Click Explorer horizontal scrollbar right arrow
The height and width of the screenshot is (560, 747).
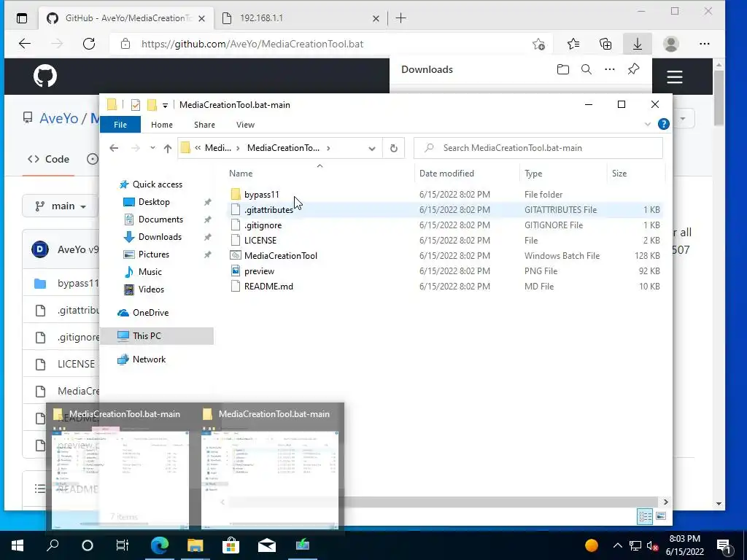pos(665,502)
